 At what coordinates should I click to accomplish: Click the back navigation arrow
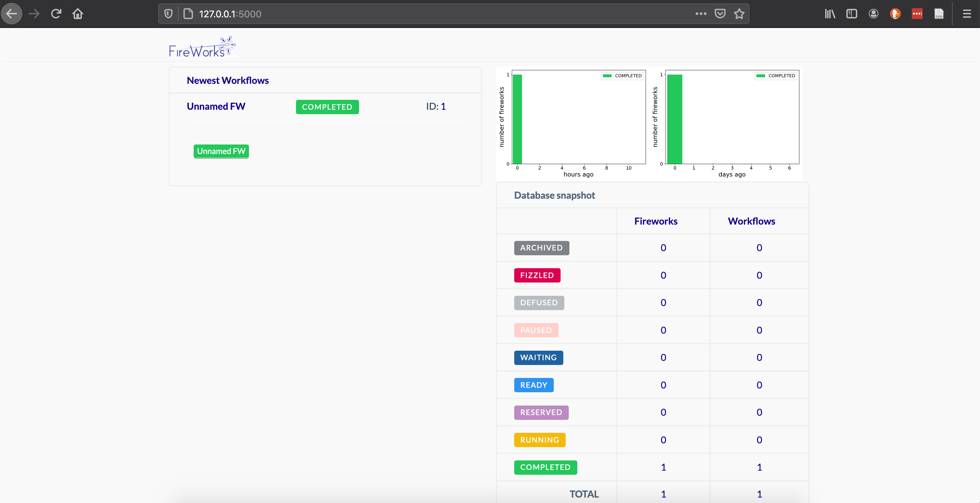tap(12, 14)
